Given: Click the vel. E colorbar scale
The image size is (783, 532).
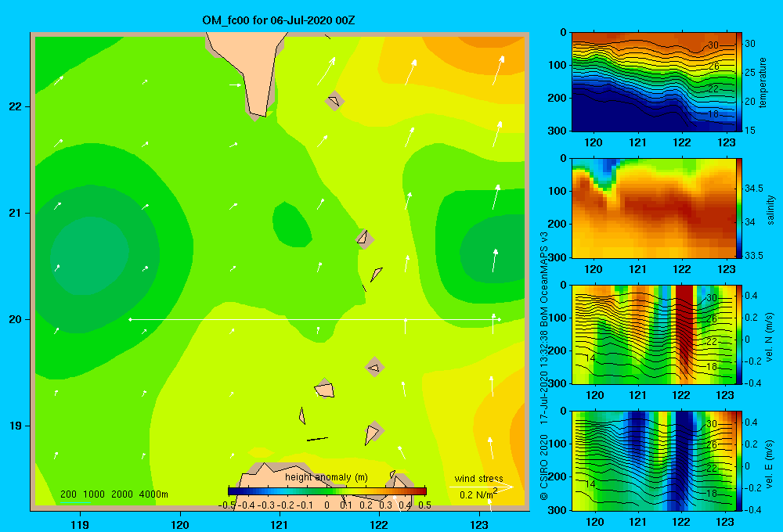Looking at the screenshot, I should pos(739,461).
